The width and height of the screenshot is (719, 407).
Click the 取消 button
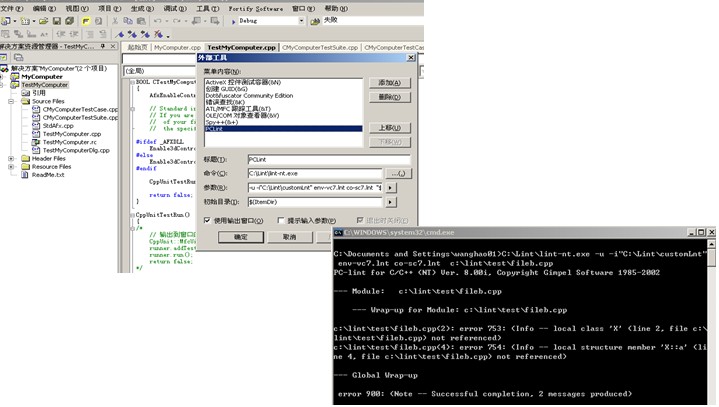click(289, 237)
